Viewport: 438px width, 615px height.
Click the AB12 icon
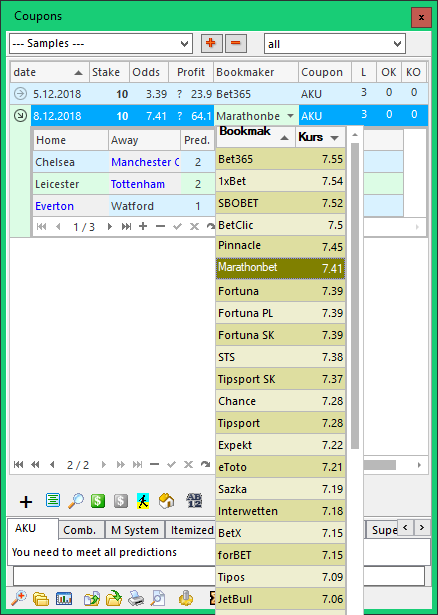(x=194, y=500)
